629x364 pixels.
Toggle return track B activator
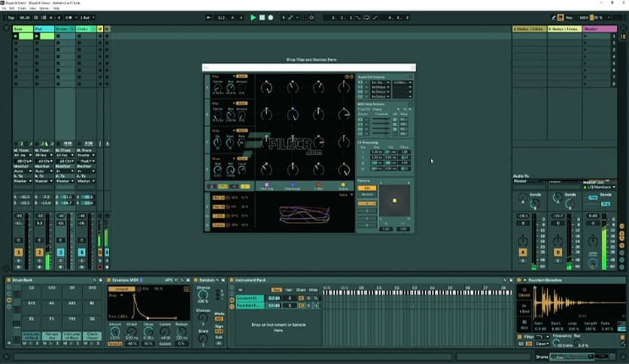point(558,252)
